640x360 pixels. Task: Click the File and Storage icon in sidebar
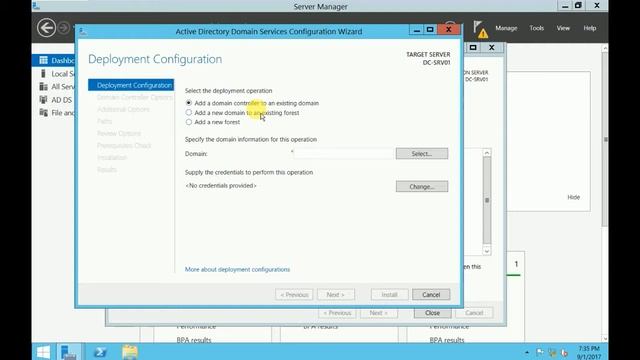43,113
